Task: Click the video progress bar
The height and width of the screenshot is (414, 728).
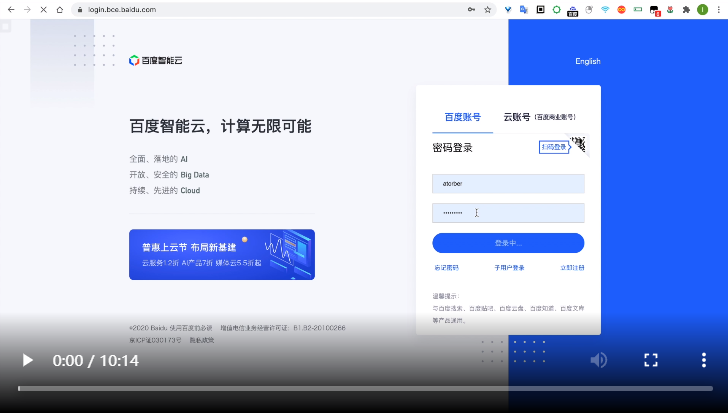Action: tap(365, 388)
